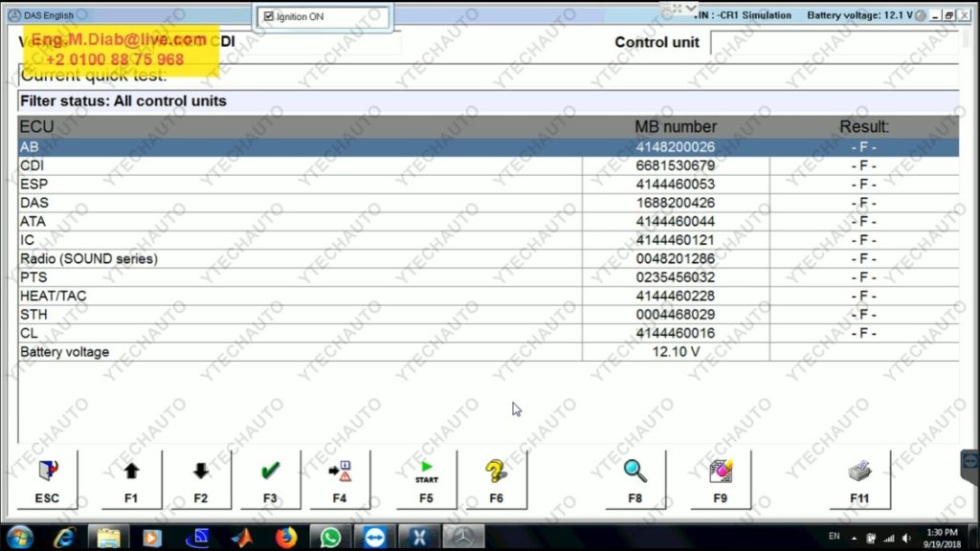Click the F1 up arrow button
This screenshot has width=980, height=551.
(x=131, y=479)
